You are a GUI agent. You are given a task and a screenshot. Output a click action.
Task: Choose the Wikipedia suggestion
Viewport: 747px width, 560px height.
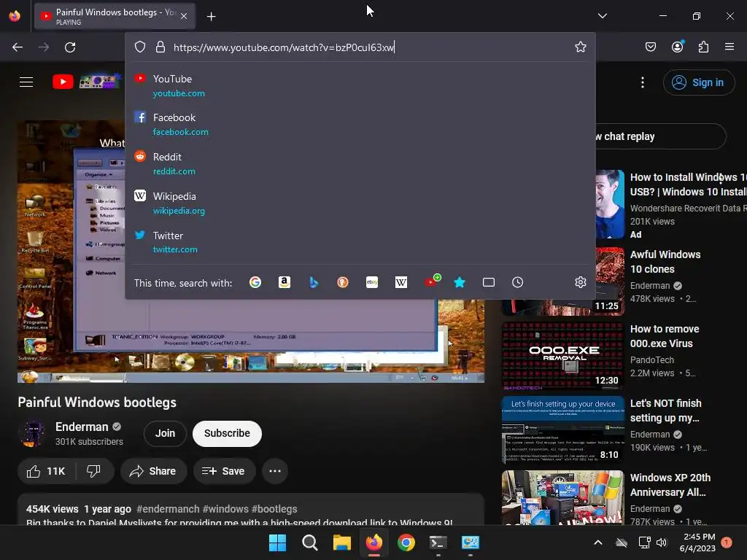[x=360, y=203]
